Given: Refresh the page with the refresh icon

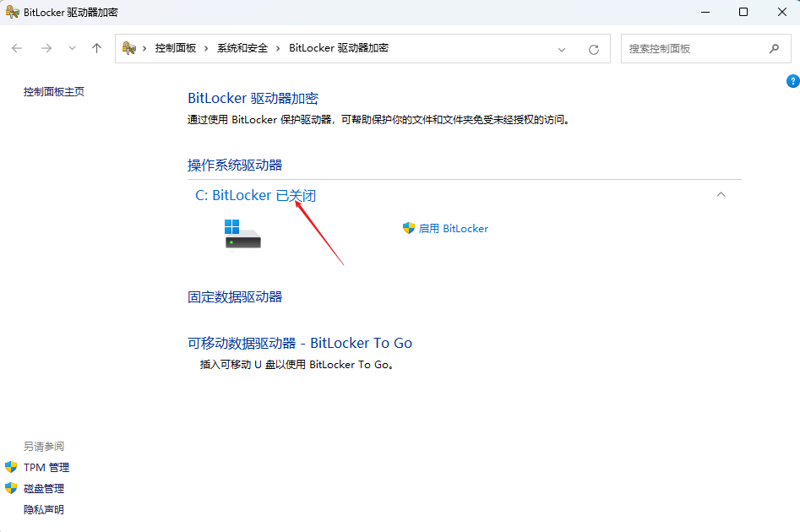Looking at the screenshot, I should coord(593,50).
